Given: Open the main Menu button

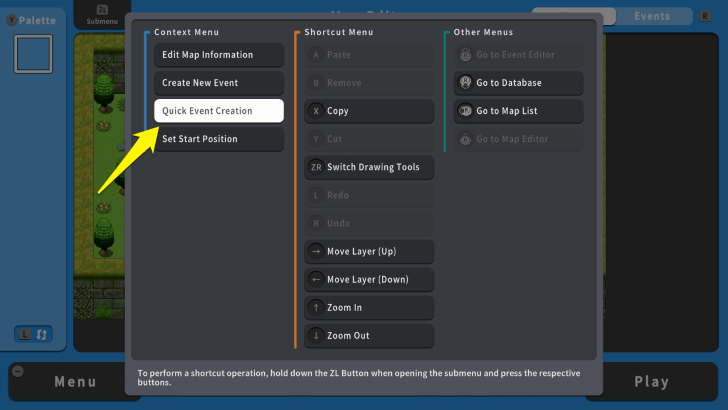Looking at the screenshot, I should coord(75,382).
